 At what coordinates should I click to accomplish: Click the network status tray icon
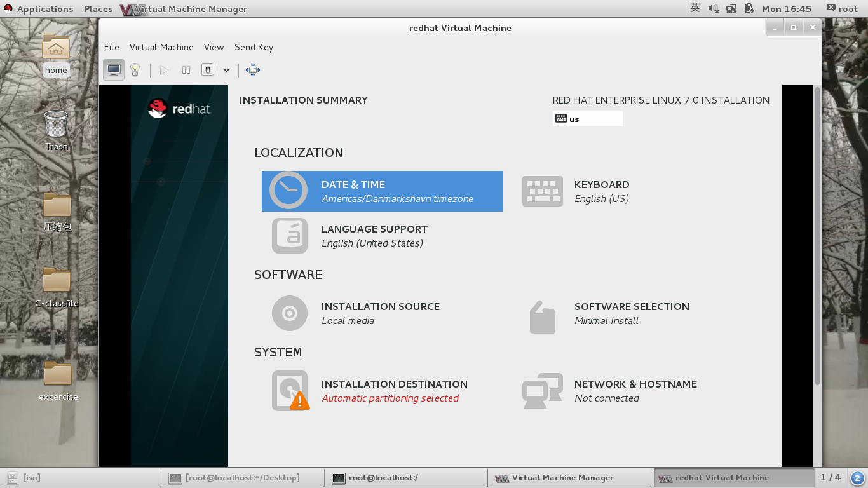pyautogui.click(x=731, y=9)
